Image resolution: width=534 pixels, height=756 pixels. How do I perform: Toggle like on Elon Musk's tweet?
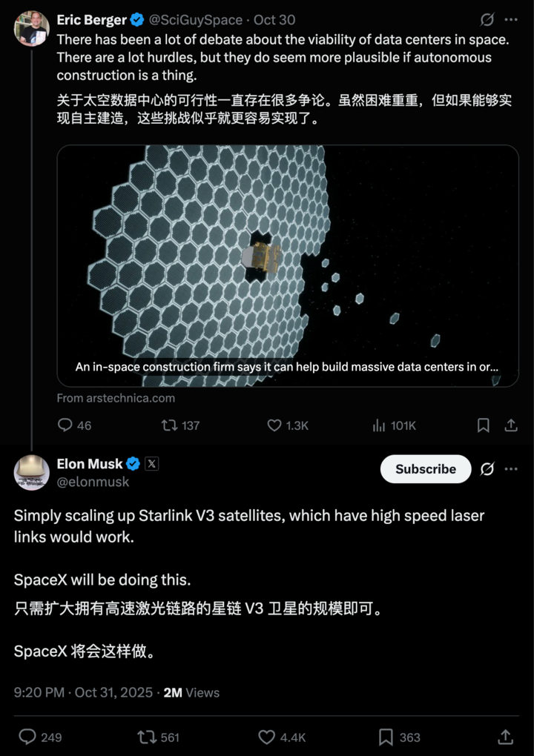[x=266, y=737]
